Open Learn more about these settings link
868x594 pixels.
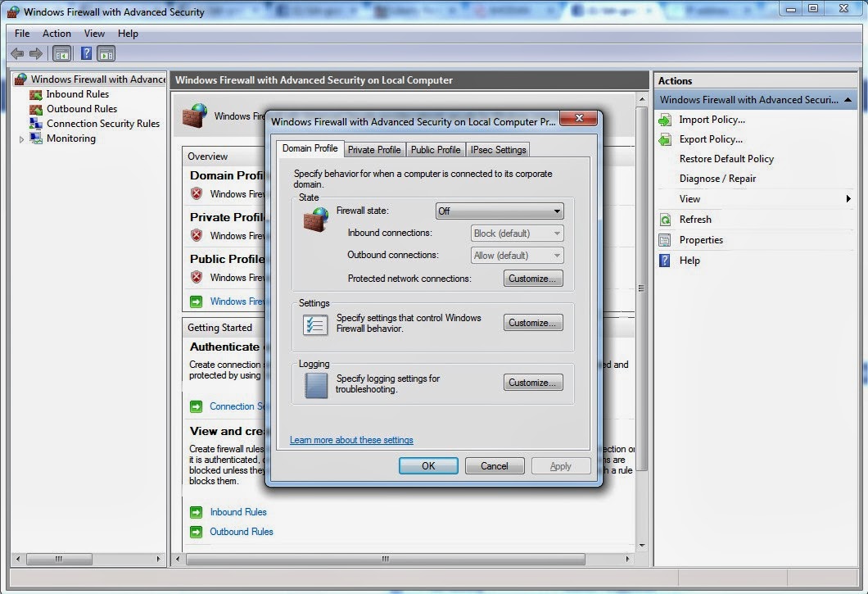[351, 440]
